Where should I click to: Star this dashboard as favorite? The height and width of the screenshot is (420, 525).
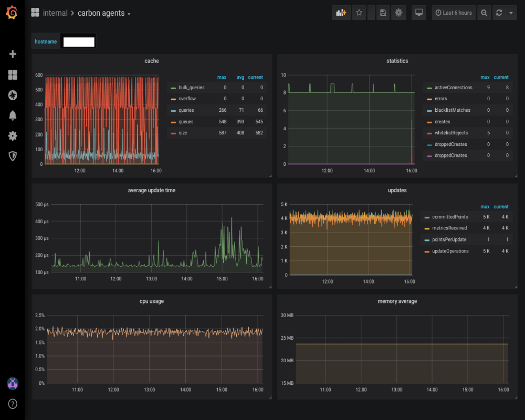(x=359, y=12)
